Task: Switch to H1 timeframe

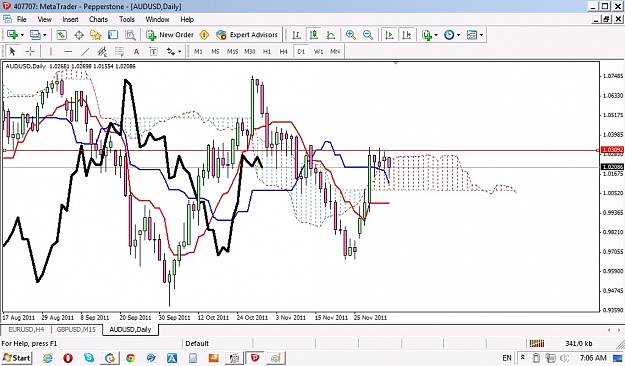Action: pyautogui.click(x=267, y=51)
